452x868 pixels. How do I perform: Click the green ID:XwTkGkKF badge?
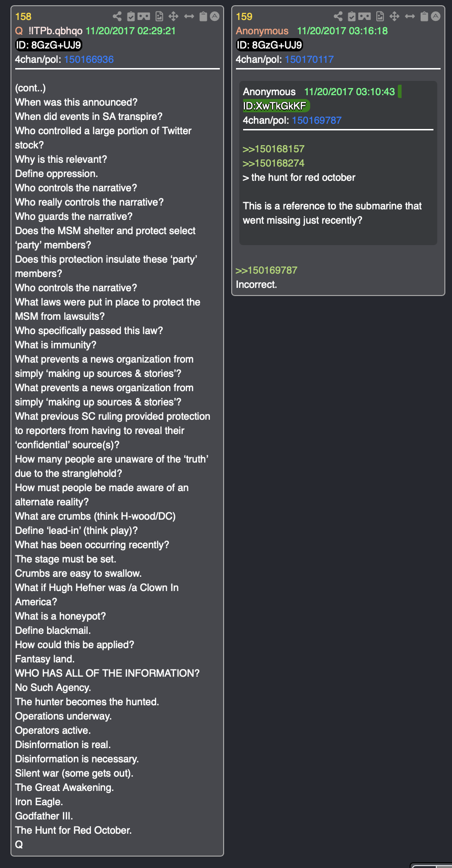coord(275,106)
